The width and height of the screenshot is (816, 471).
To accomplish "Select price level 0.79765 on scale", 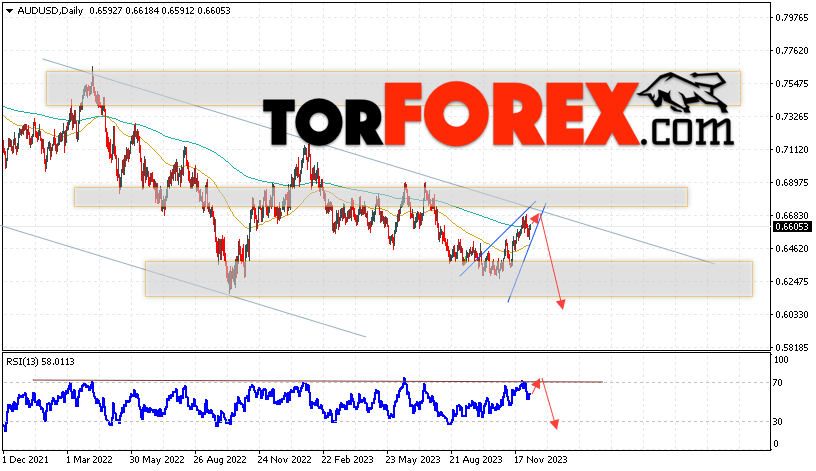I will coord(792,18).
